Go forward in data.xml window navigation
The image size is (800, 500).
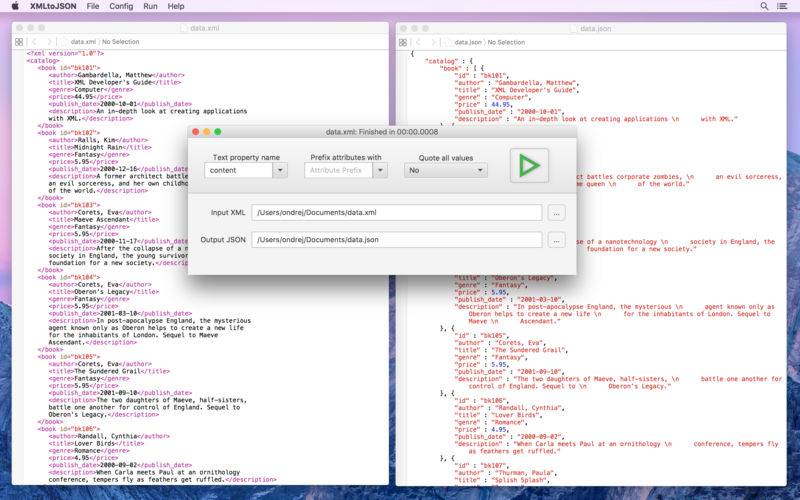(49, 42)
